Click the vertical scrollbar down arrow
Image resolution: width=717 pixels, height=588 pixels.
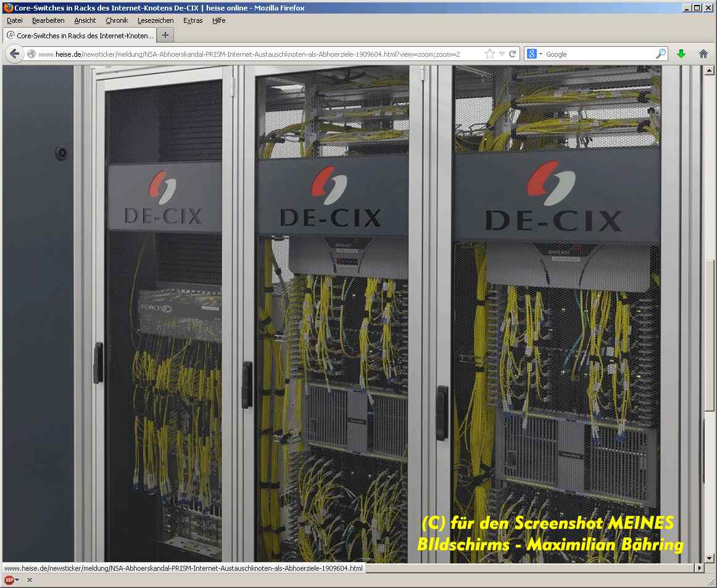click(x=710, y=558)
